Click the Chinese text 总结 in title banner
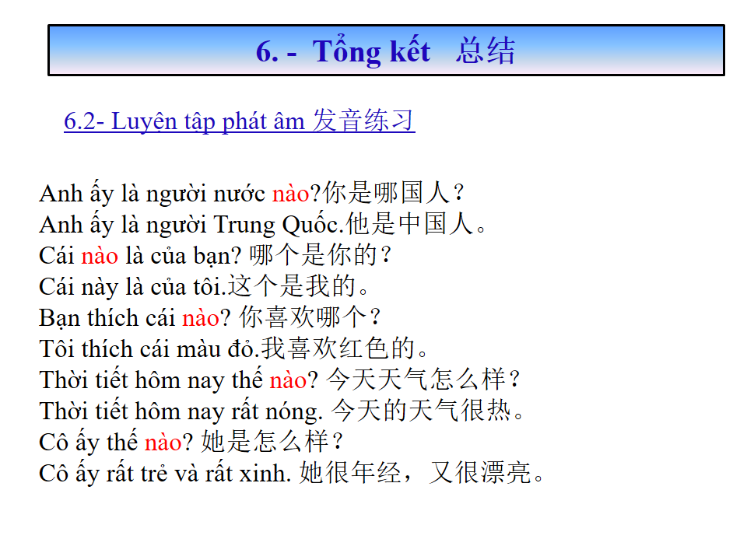The image size is (747, 560). click(486, 51)
